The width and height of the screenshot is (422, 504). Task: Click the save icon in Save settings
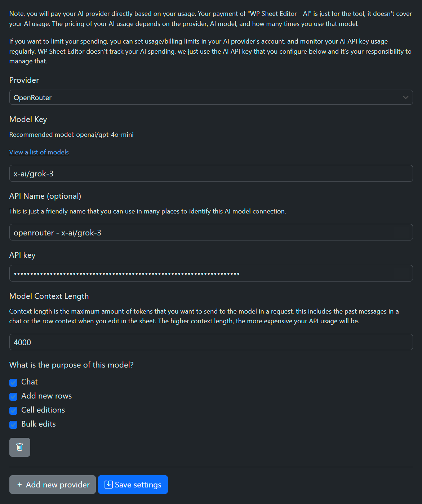108,485
